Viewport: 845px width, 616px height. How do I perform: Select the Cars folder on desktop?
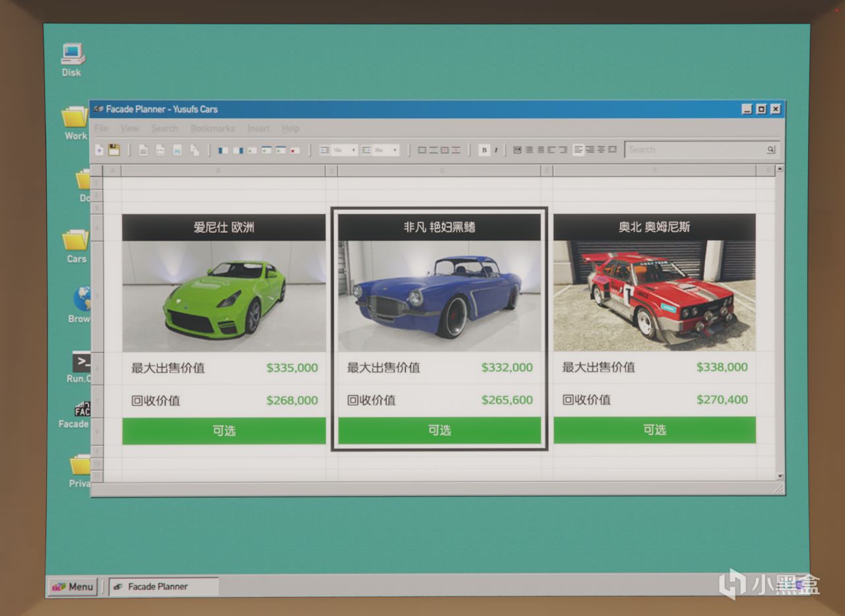click(x=77, y=246)
